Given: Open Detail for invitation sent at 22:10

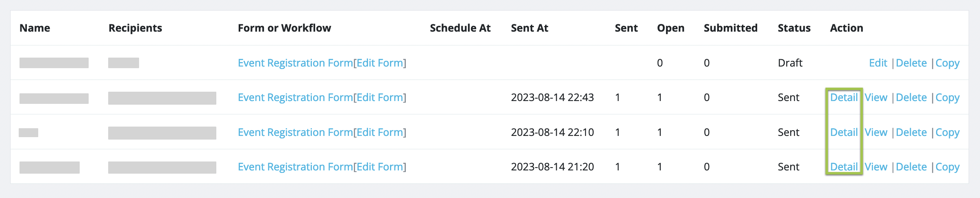Looking at the screenshot, I should click(x=844, y=132).
